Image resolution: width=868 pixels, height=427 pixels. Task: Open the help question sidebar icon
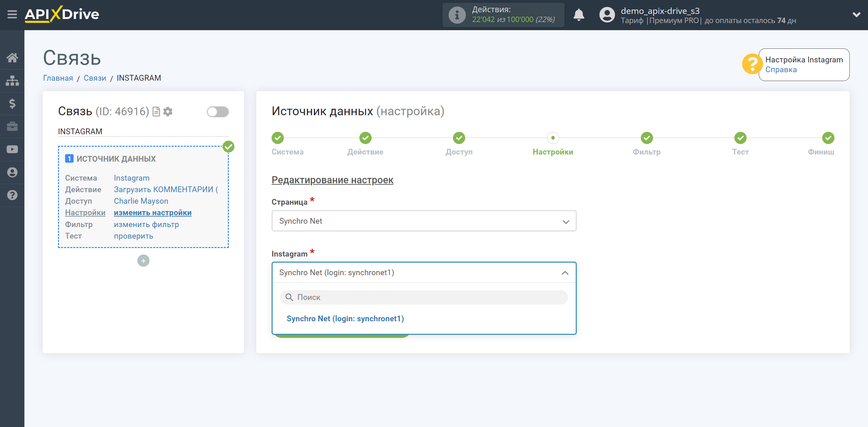coord(12,195)
